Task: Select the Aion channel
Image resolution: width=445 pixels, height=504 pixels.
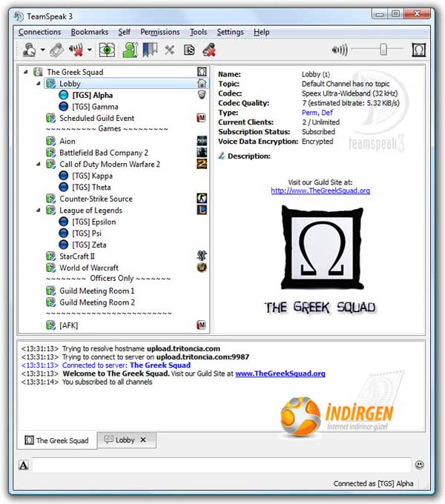Action: (67, 141)
